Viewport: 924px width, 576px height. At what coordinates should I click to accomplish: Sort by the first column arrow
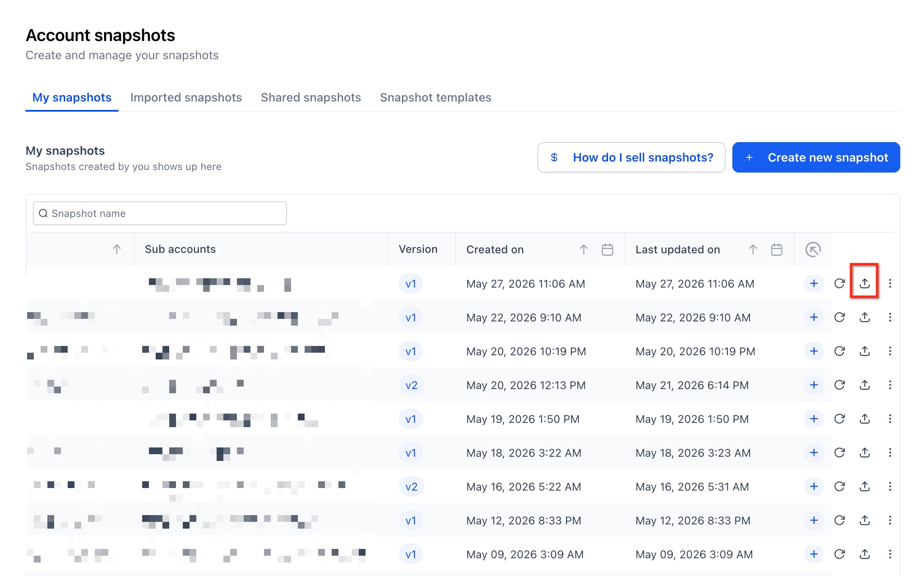tap(117, 250)
